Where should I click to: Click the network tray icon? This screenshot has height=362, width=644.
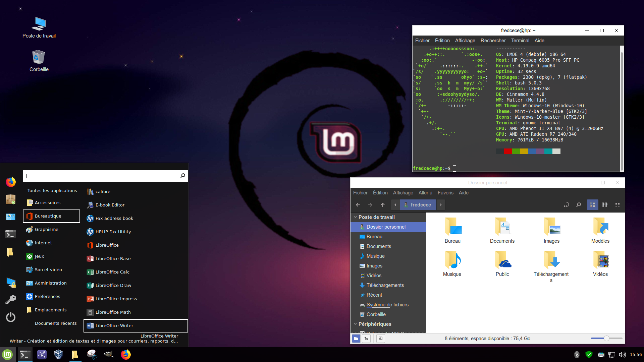tap(612, 355)
